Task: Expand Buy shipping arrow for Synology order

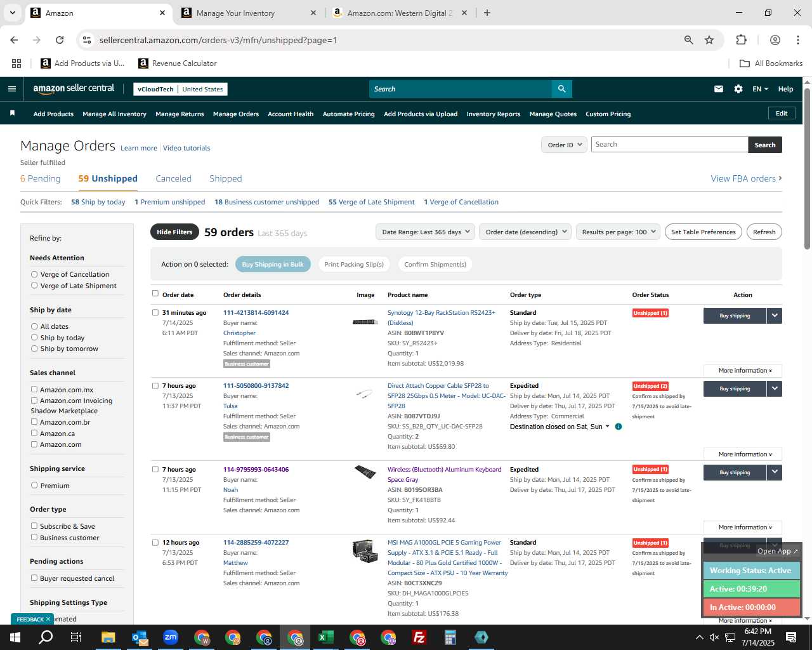Action: [774, 315]
